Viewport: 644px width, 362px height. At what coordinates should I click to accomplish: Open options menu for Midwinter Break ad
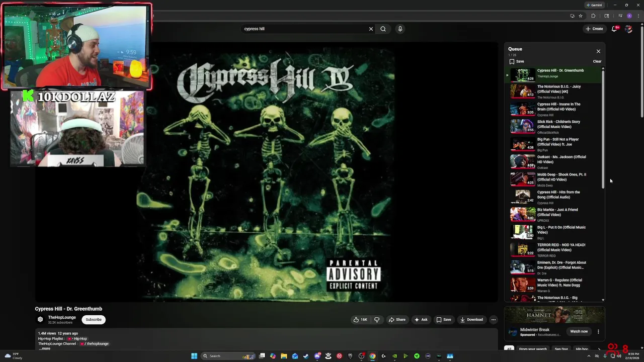[x=598, y=331]
